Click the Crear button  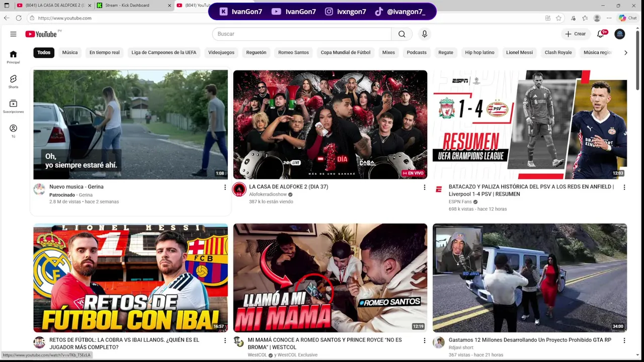(576, 34)
